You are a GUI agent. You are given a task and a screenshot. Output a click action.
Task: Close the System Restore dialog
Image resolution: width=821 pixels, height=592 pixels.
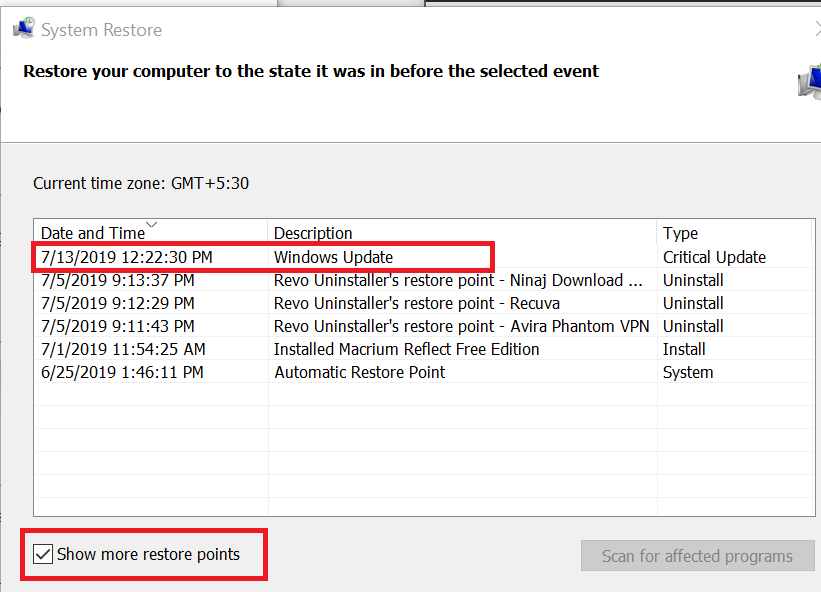click(817, 29)
